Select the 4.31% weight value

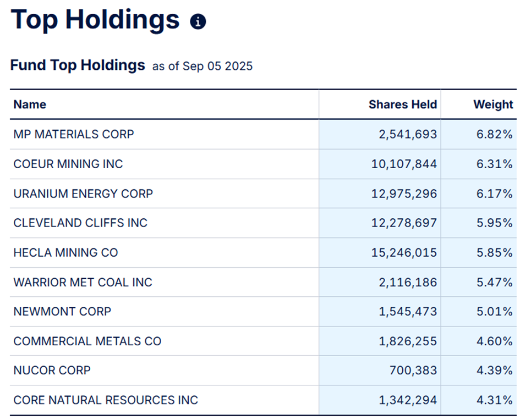coord(495,400)
